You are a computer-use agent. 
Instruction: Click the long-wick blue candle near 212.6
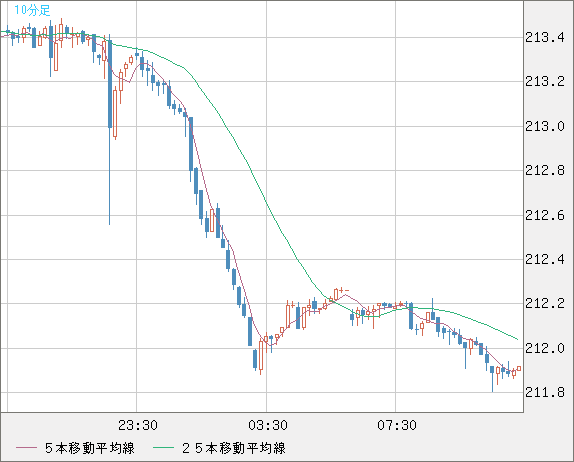pos(109,130)
